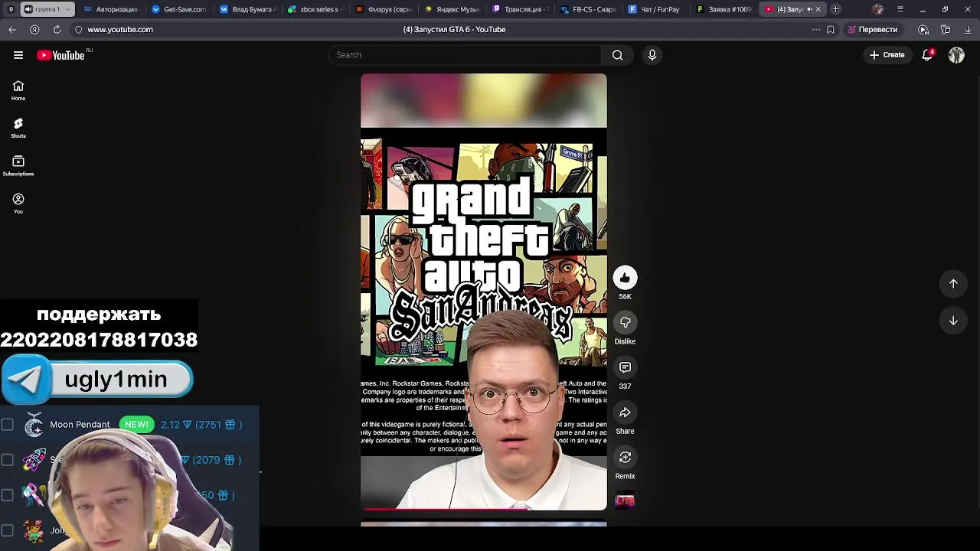Open the browser downloads arrow
This screenshot has height=551, width=980.
click(969, 29)
